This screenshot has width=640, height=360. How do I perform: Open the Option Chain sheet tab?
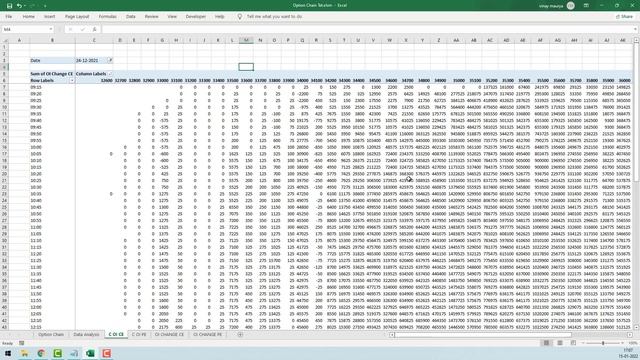pos(51,334)
